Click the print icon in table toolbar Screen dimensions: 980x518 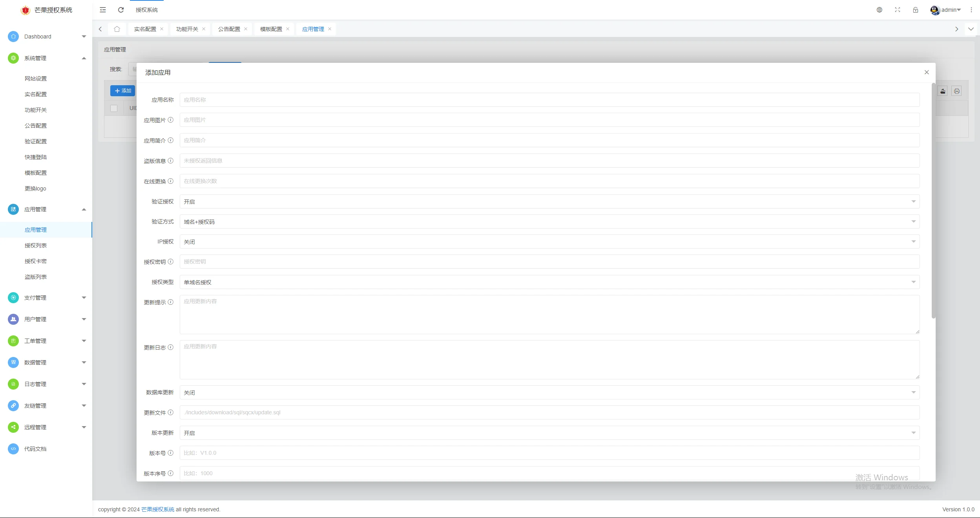(957, 91)
